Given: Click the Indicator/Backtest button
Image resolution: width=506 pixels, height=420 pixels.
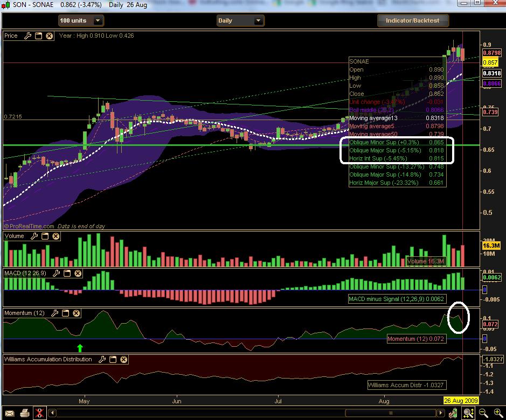Looking at the screenshot, I should [413, 20].
